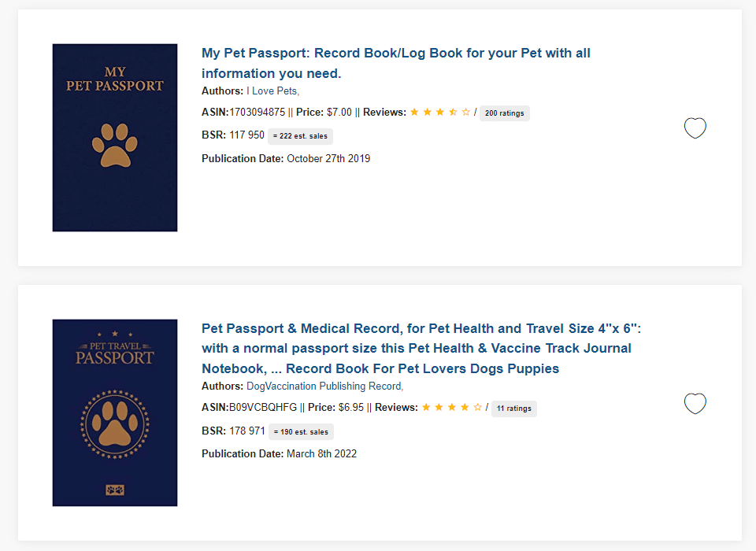Screen dimensions: 756x551
Task: Click BSR 117 950 value
Action: point(246,135)
